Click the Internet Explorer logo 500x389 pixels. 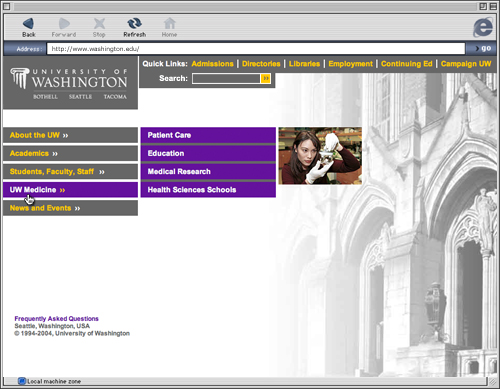pos(483,27)
